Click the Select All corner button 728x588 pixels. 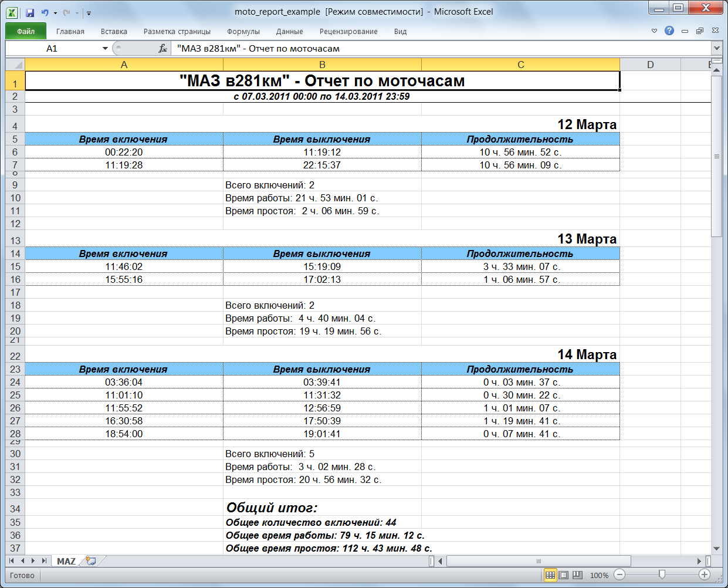[x=15, y=65]
